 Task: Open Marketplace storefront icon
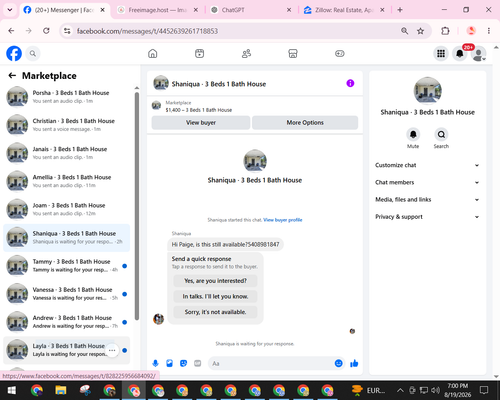tap(293, 53)
